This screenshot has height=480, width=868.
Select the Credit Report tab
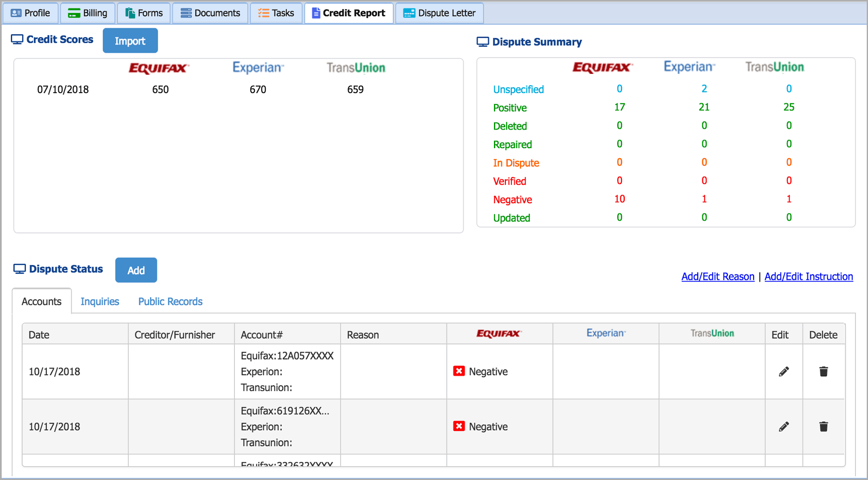(348, 13)
